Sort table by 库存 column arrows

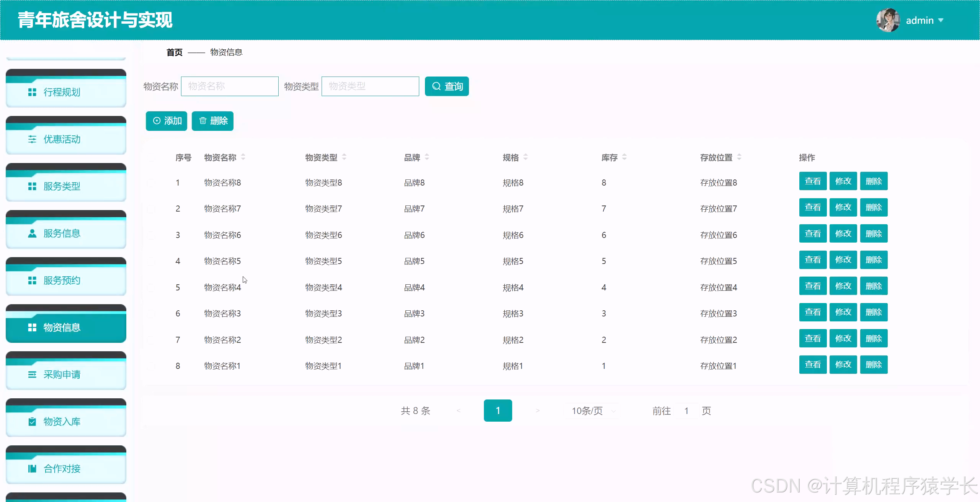pyautogui.click(x=624, y=157)
